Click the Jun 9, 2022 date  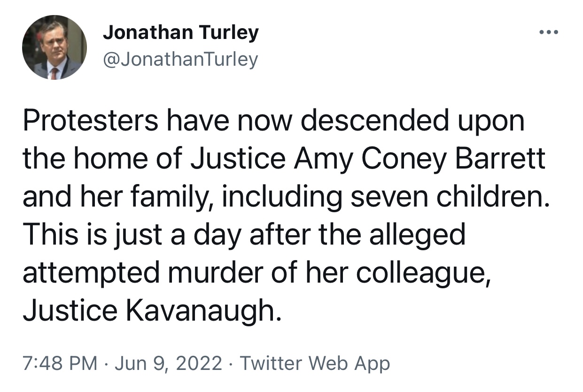click(168, 363)
